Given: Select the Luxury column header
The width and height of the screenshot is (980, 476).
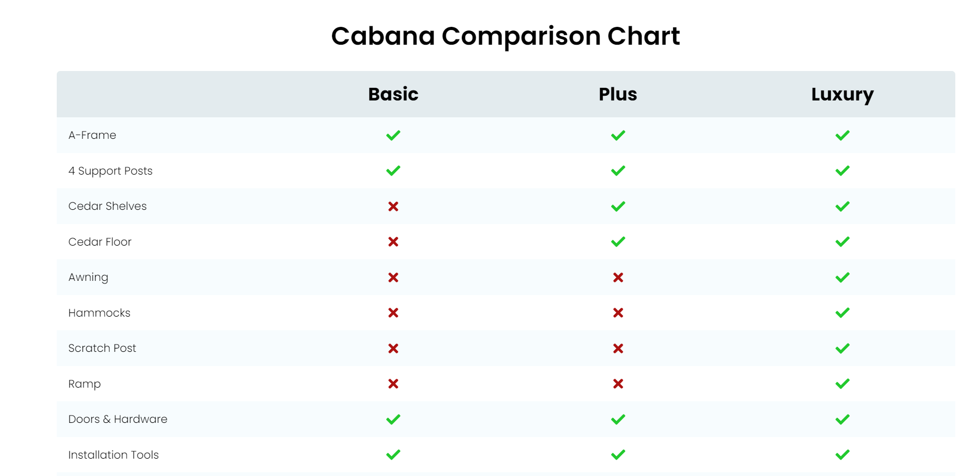Looking at the screenshot, I should click(842, 95).
